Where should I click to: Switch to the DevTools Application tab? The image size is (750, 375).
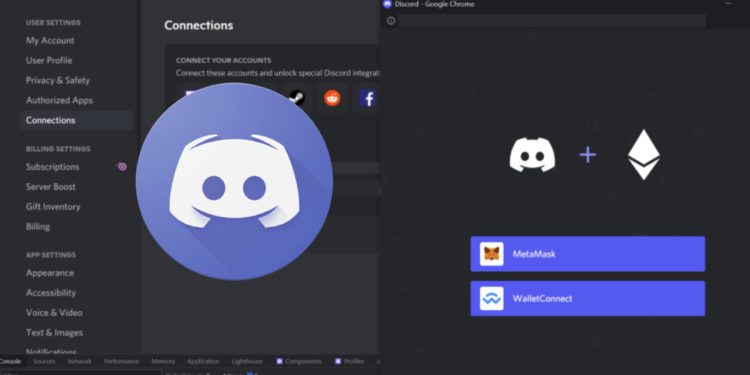pos(203,362)
